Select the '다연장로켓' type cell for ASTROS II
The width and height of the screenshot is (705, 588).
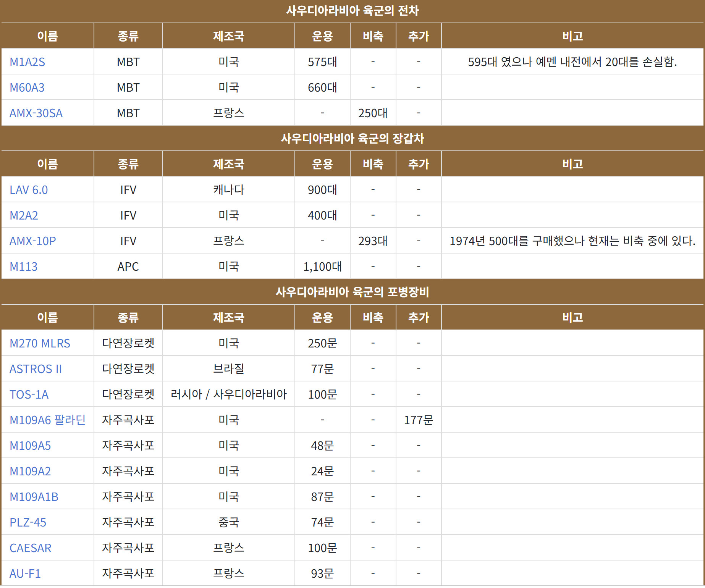128,369
